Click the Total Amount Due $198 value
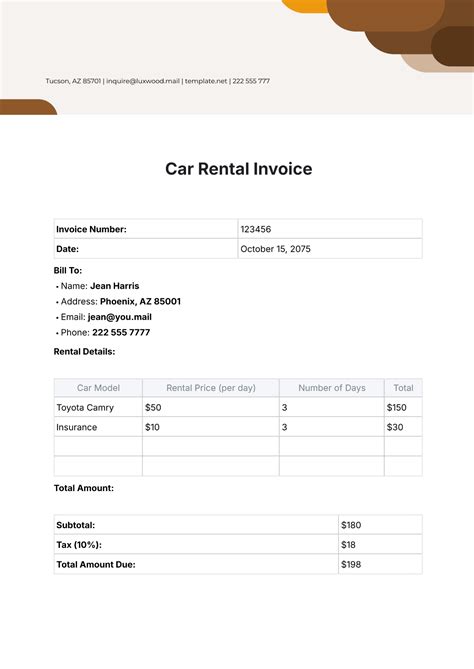474x669 pixels. [380, 564]
